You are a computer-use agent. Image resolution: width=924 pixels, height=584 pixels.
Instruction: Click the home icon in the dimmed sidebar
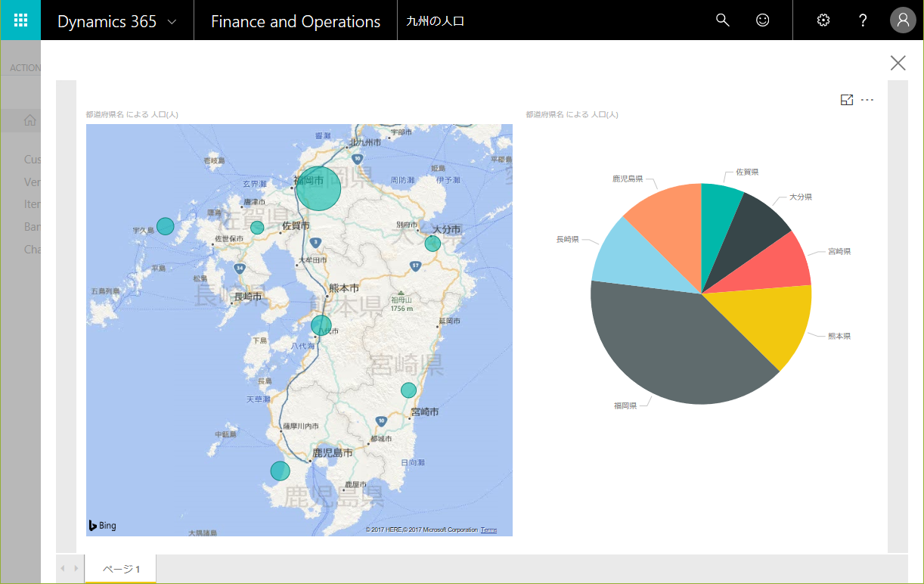click(30, 120)
